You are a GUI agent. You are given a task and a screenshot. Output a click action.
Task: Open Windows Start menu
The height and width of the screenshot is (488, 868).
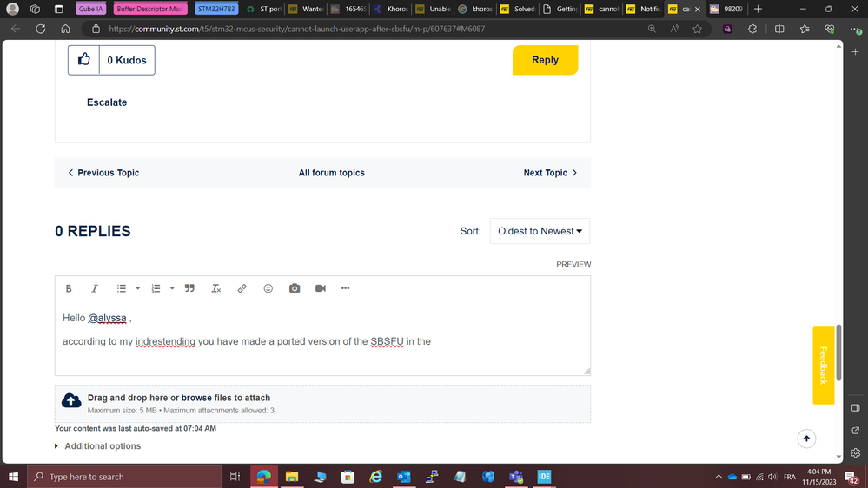tap(13, 477)
